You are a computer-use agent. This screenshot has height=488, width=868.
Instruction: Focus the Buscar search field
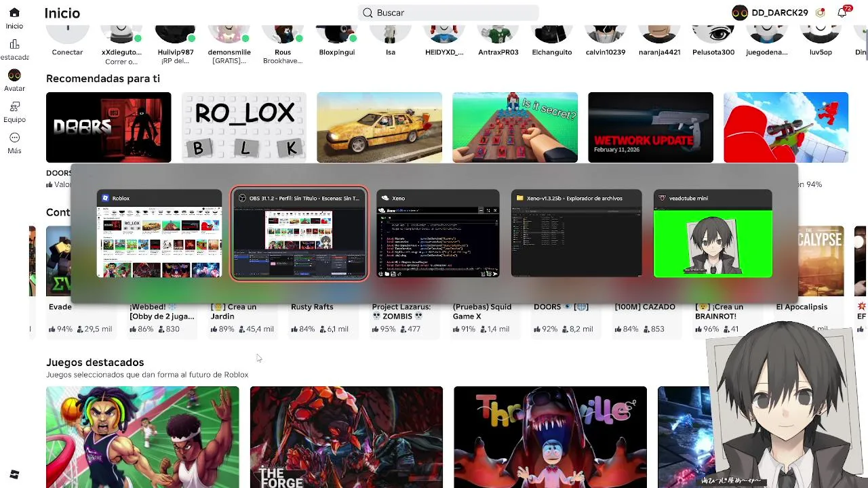448,13
